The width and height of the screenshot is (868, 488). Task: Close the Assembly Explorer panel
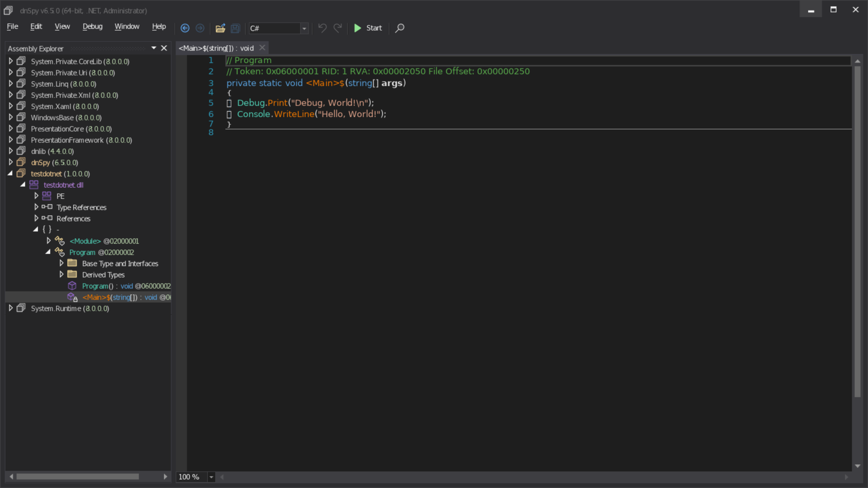pyautogui.click(x=164, y=48)
